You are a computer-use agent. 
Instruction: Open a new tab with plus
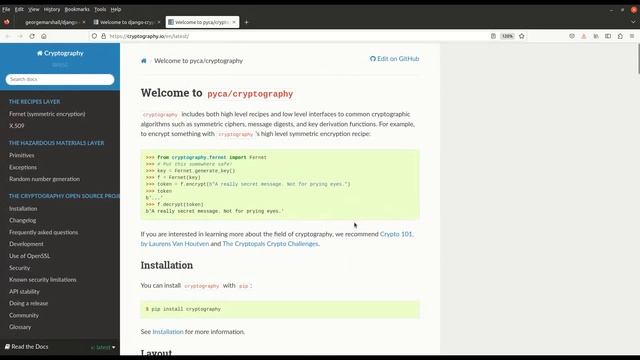pos(246,22)
